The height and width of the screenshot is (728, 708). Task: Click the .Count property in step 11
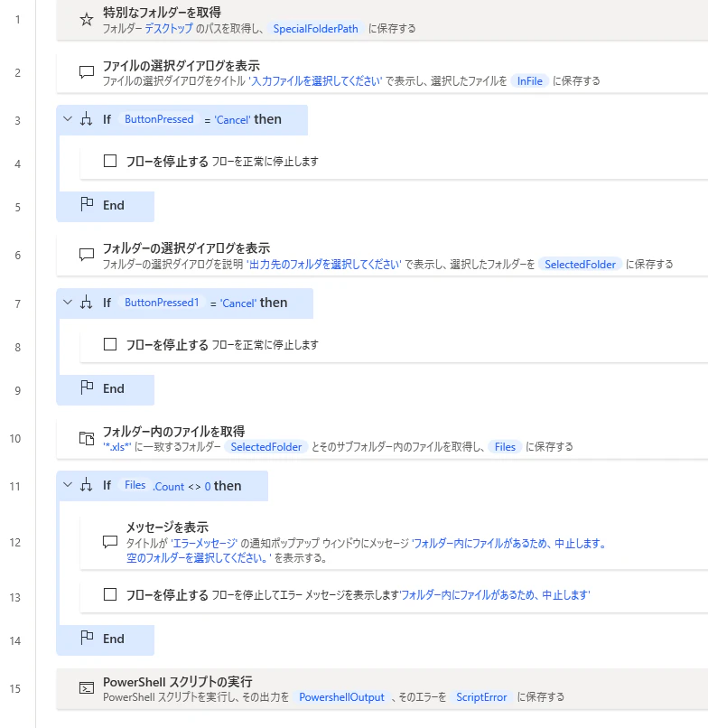tap(169, 487)
